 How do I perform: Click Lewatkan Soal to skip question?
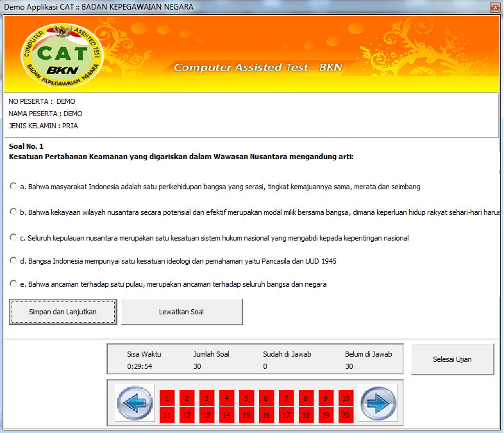(x=182, y=312)
